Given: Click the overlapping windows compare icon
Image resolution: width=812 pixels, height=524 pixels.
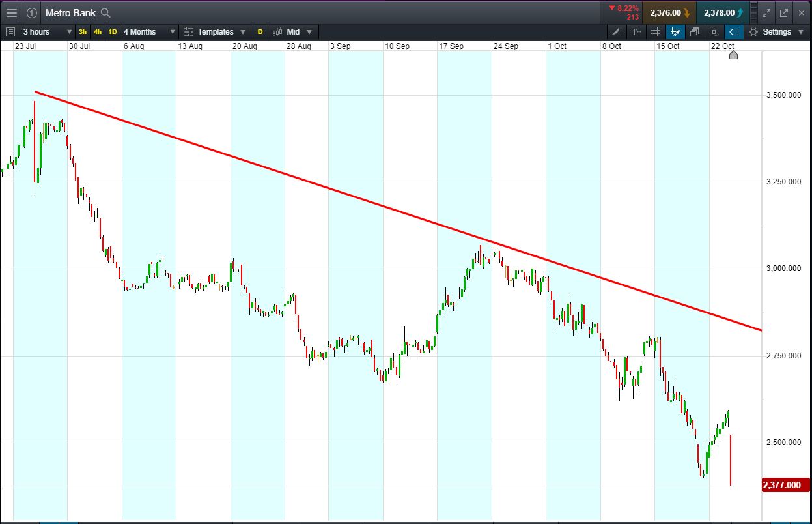Looking at the screenshot, I should (x=695, y=31).
